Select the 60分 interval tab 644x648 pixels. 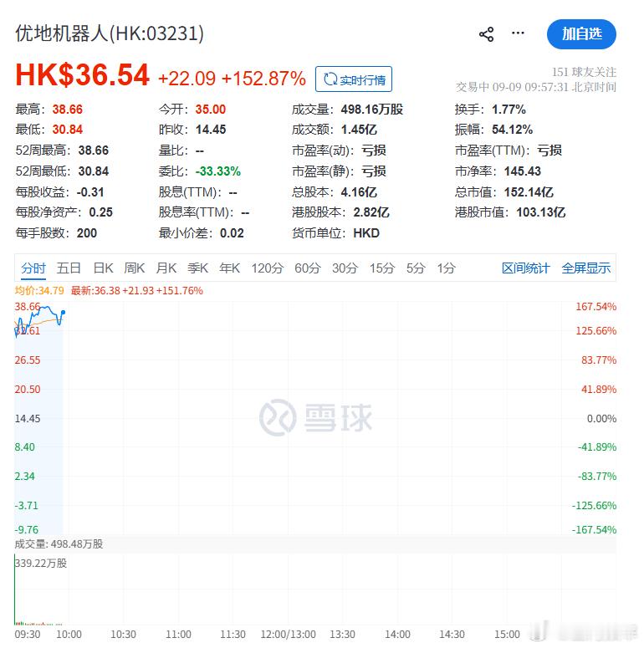308,268
